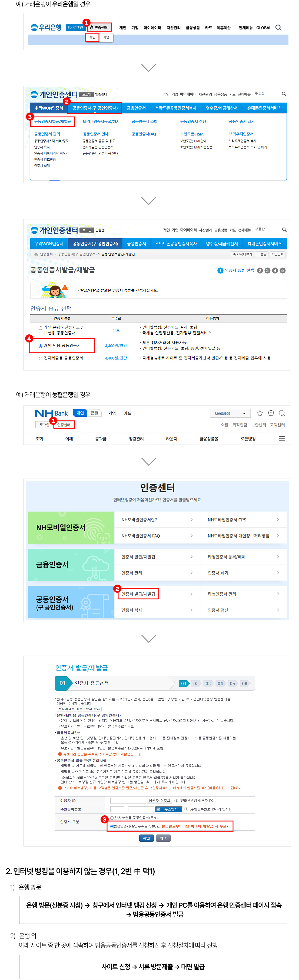Click the 공동인증서발급/재발급 link
Image resolution: width=299 pixels, height=980 pixels.
pos(52,122)
